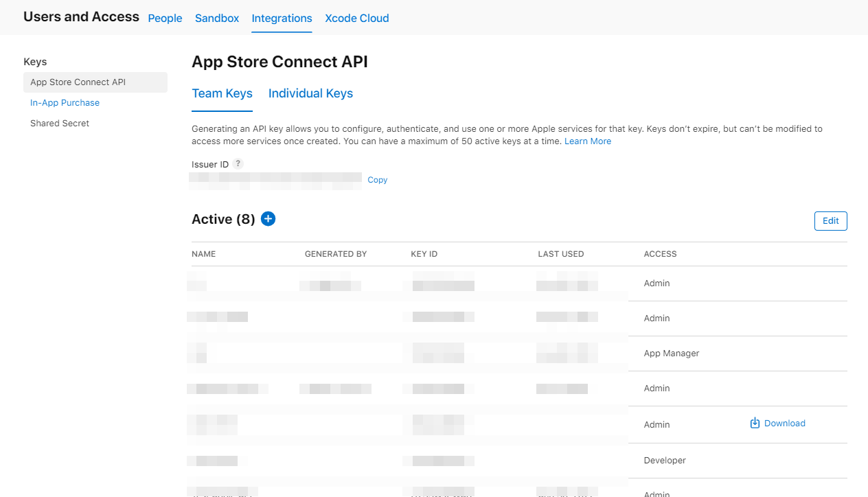The image size is (868, 497).
Task: Open the People tab
Action: point(165,19)
